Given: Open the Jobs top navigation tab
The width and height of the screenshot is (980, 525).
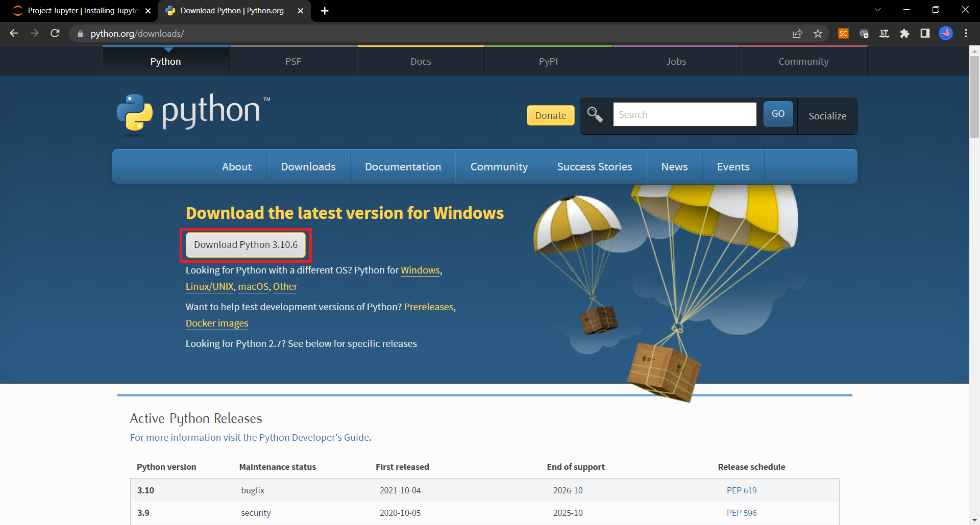Looking at the screenshot, I should point(676,61).
